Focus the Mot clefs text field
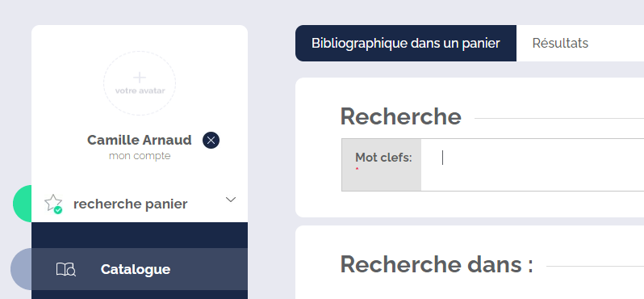Image resolution: width=644 pixels, height=299 pixels. pyautogui.click(x=533, y=165)
